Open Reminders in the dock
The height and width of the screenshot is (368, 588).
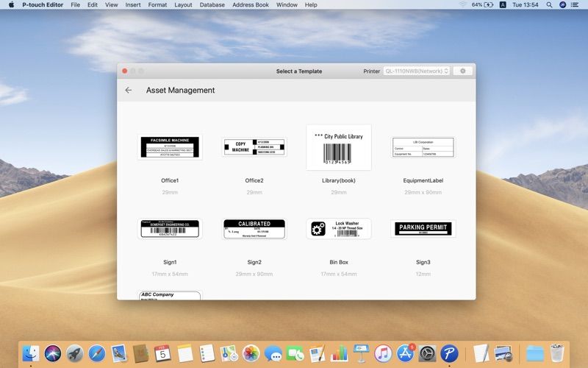207,353
